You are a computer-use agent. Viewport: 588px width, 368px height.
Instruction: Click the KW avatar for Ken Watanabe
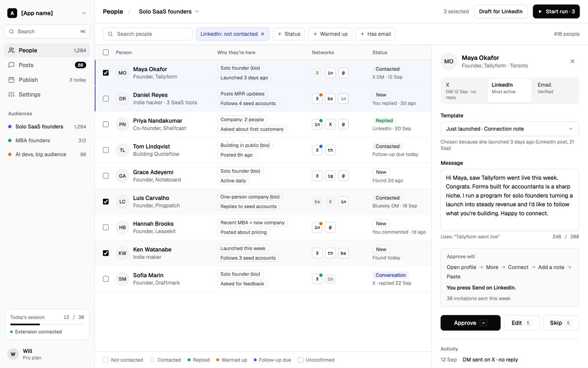click(122, 253)
